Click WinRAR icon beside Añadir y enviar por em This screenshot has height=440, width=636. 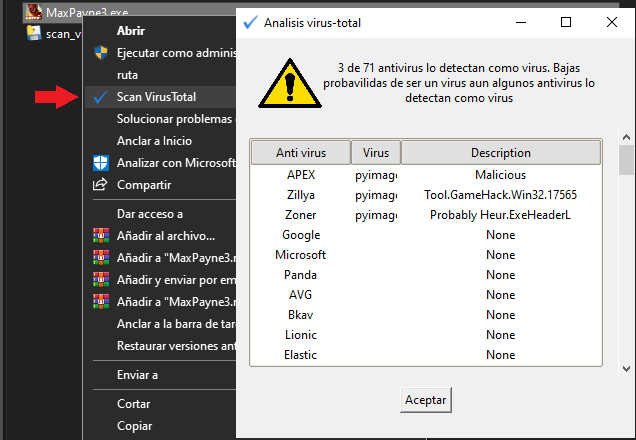tap(101, 279)
